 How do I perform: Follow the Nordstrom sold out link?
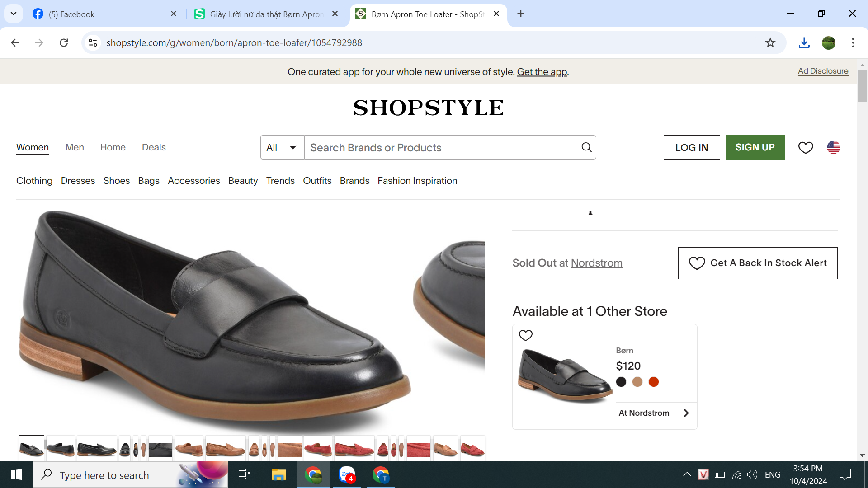tap(596, 263)
